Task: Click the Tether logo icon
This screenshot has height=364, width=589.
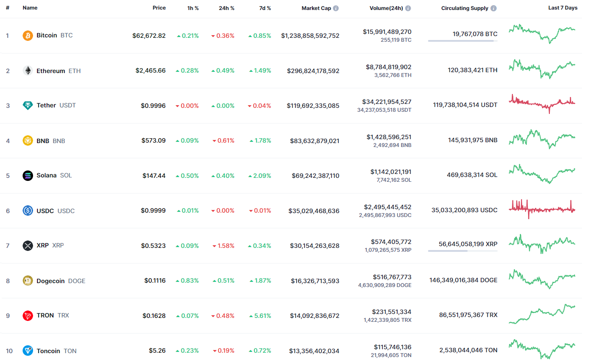Action: coord(28,106)
